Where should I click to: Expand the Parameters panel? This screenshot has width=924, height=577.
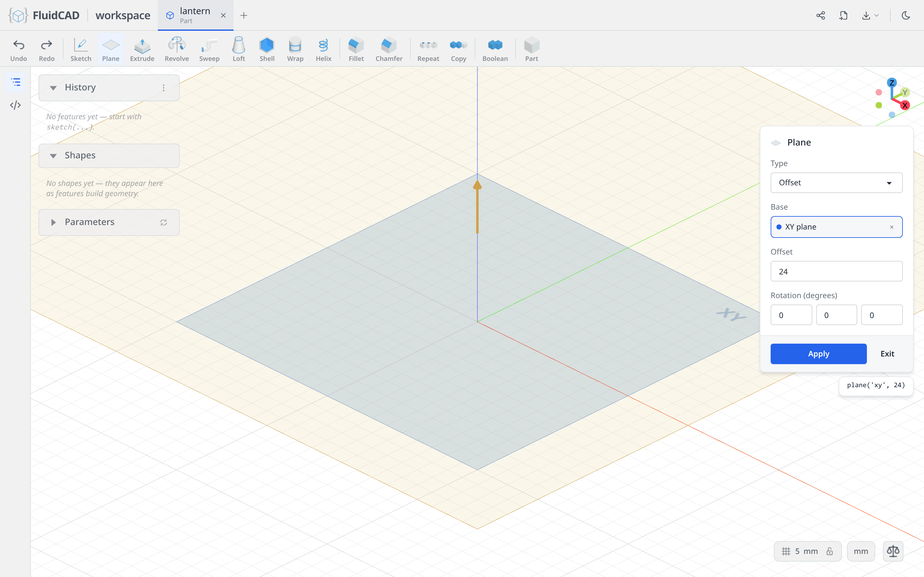[53, 222]
